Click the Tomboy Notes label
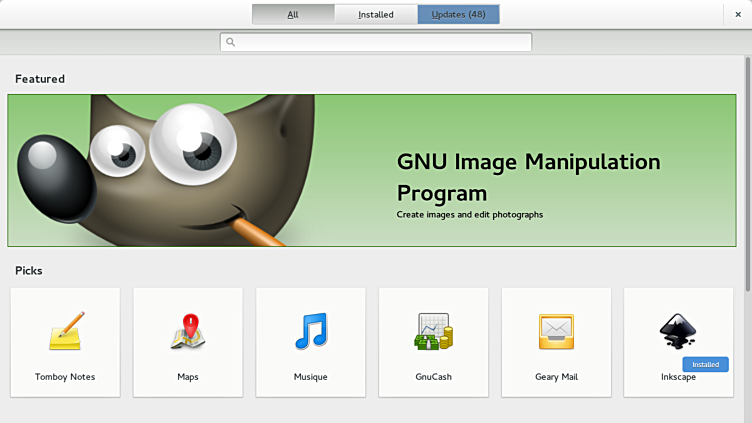This screenshot has width=752, height=423. [x=65, y=377]
